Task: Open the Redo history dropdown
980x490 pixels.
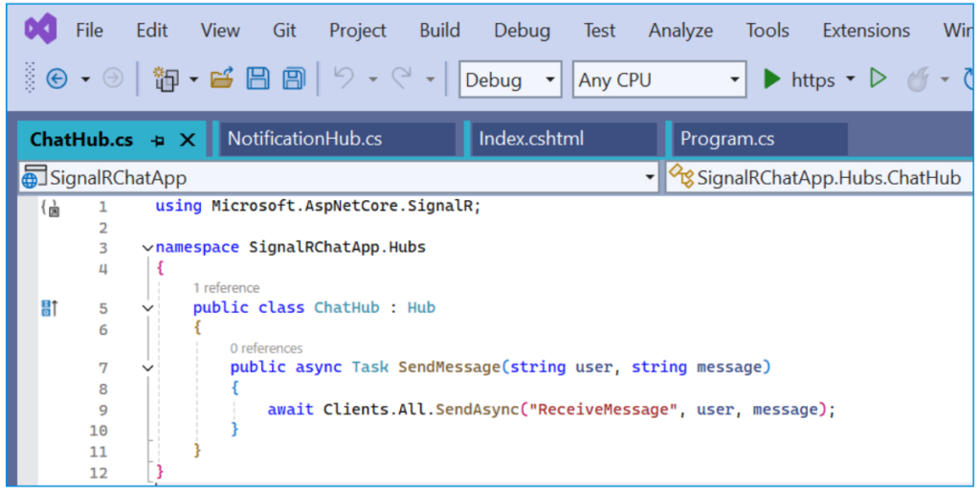Action: coord(430,80)
